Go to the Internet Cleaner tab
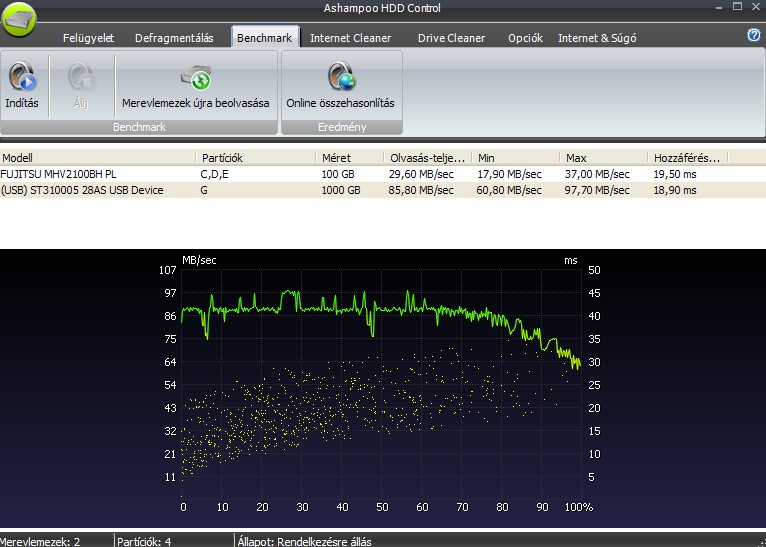766x547 pixels. tap(351, 38)
